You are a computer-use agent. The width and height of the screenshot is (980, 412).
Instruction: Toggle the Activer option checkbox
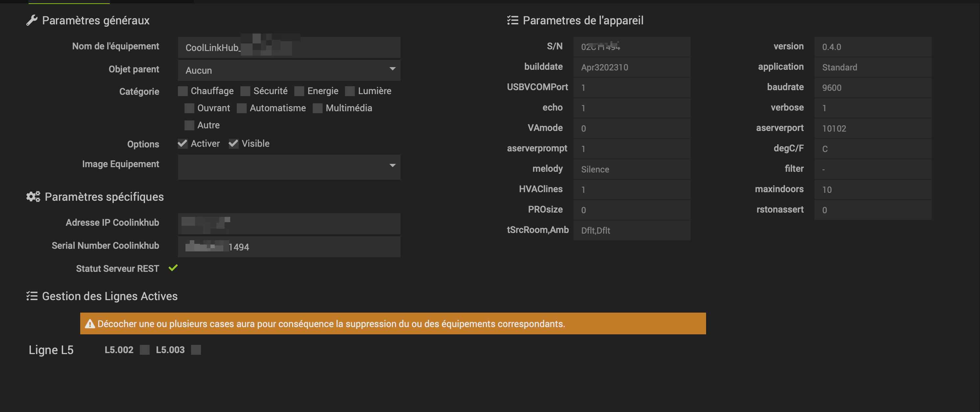pos(183,143)
